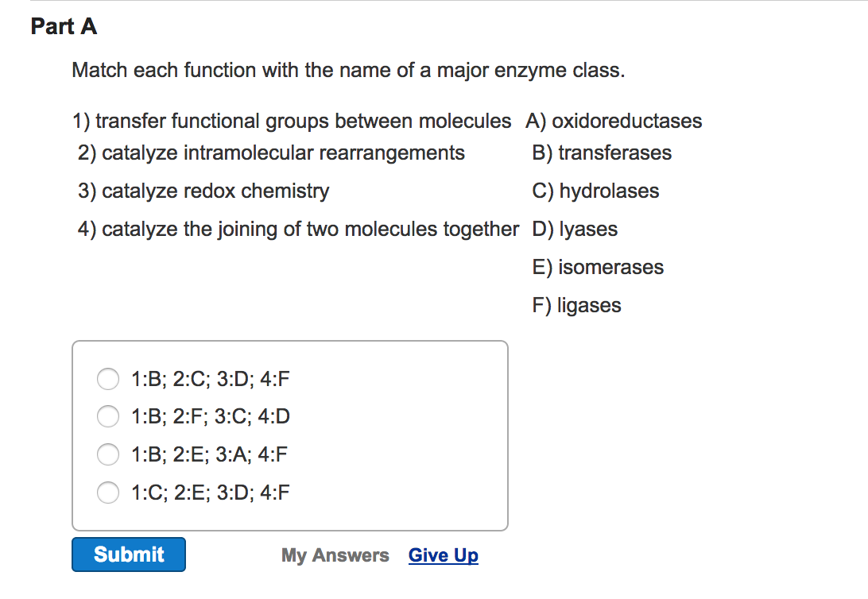This screenshot has height=599, width=868.
Task: Click the My Answers label
Action: [x=335, y=555]
